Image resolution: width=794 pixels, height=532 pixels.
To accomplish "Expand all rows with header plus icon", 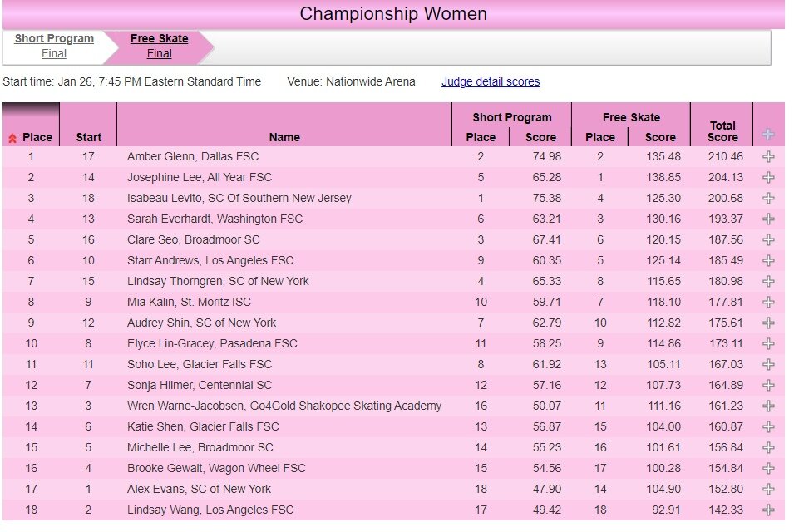I will coord(768,135).
